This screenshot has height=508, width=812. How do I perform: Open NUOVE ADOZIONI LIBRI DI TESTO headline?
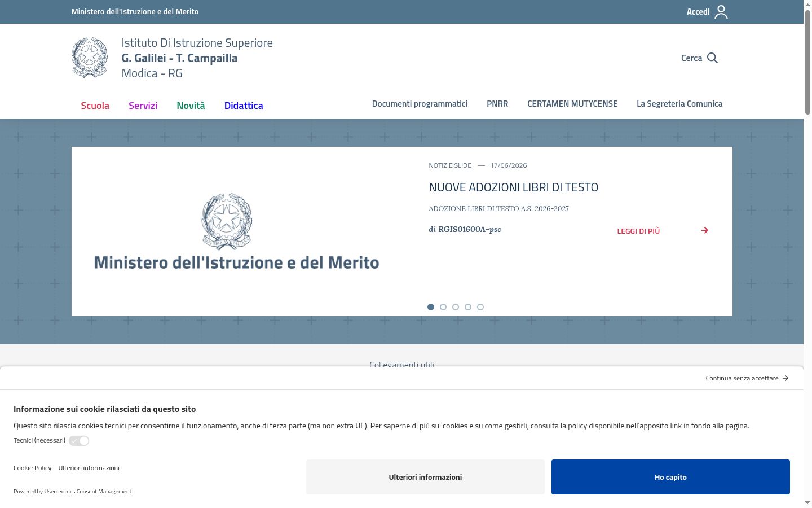513,187
